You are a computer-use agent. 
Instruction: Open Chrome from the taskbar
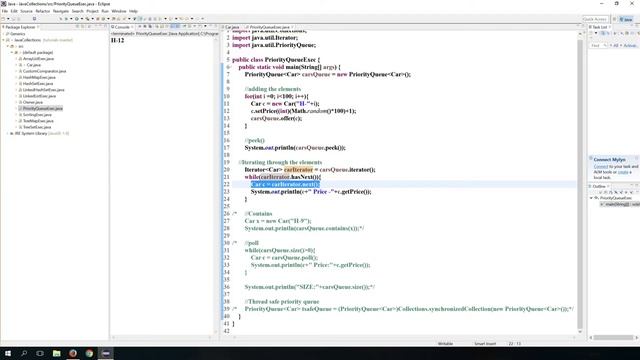click(x=89, y=353)
